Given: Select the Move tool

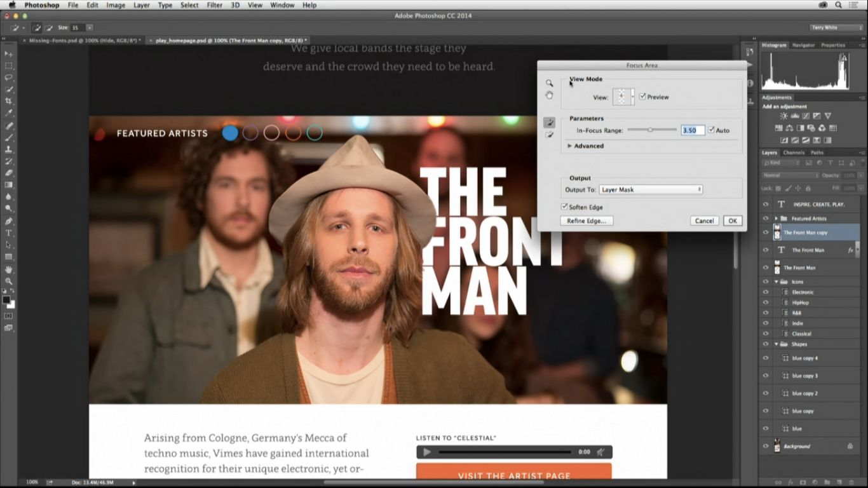Looking at the screenshot, I should coord(9,54).
